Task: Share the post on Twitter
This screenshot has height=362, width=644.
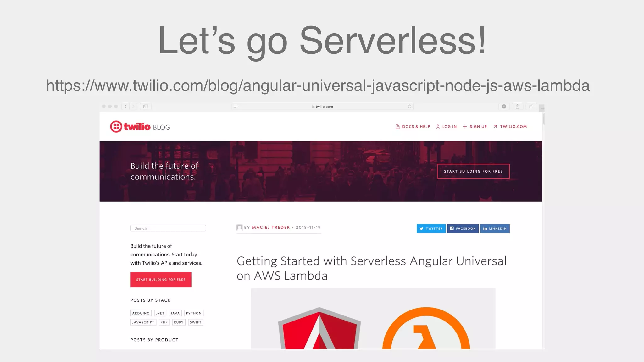Action: (x=431, y=228)
